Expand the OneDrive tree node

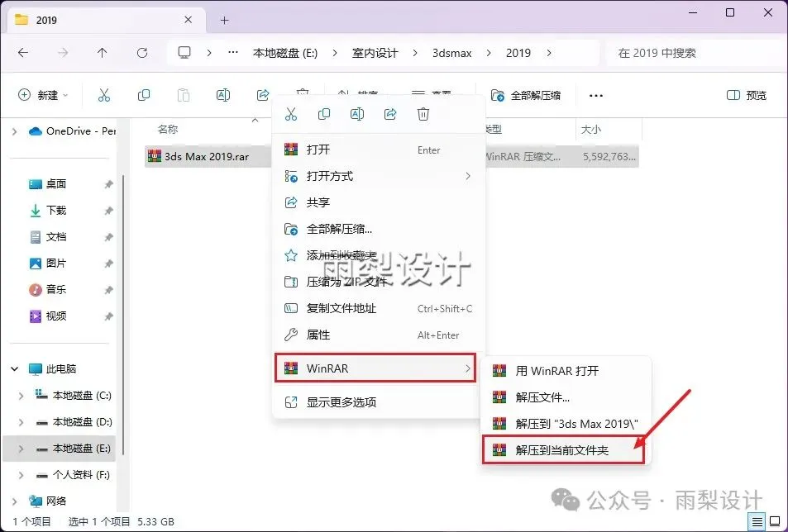point(15,131)
